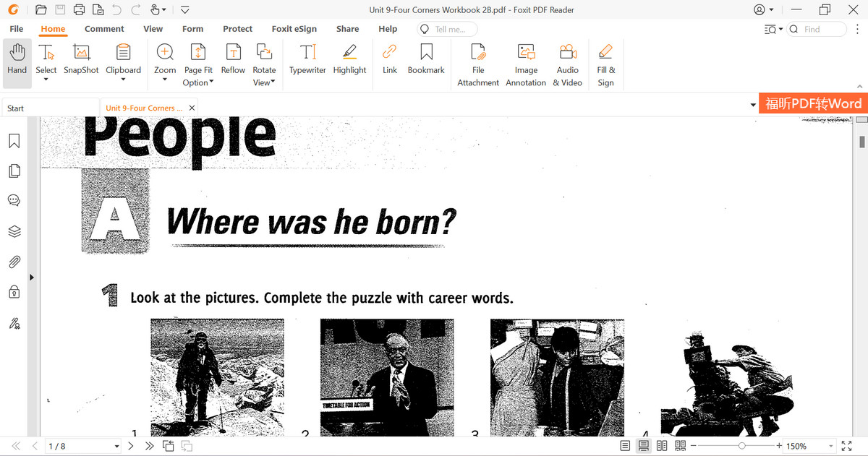This screenshot has width=868, height=456.
Task: Insert a Link with the ribbon tool
Action: point(390,60)
